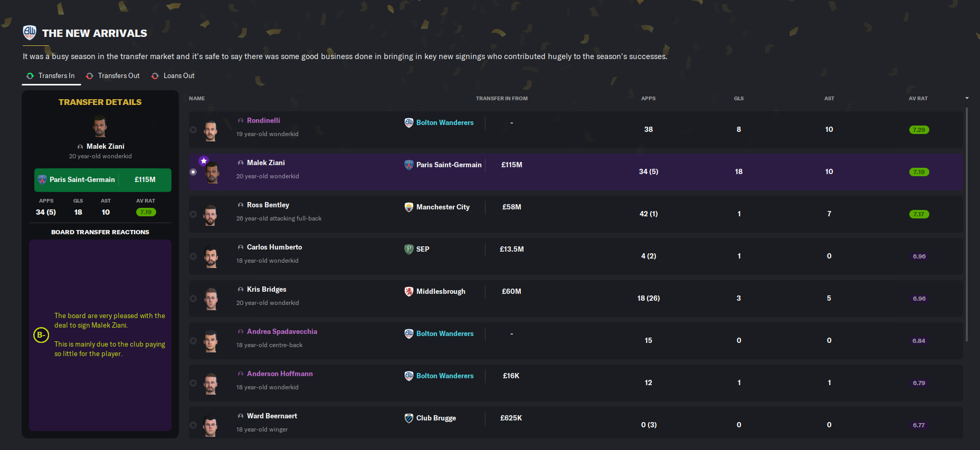Click the SEP club badge in Carlos Humberto's row
Image resolution: width=980 pixels, height=450 pixels.
coord(408,249)
